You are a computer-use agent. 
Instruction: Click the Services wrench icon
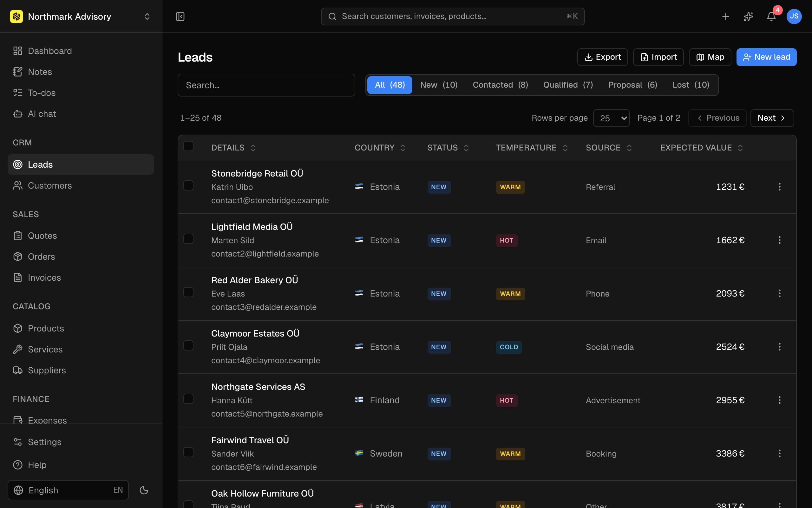point(18,350)
